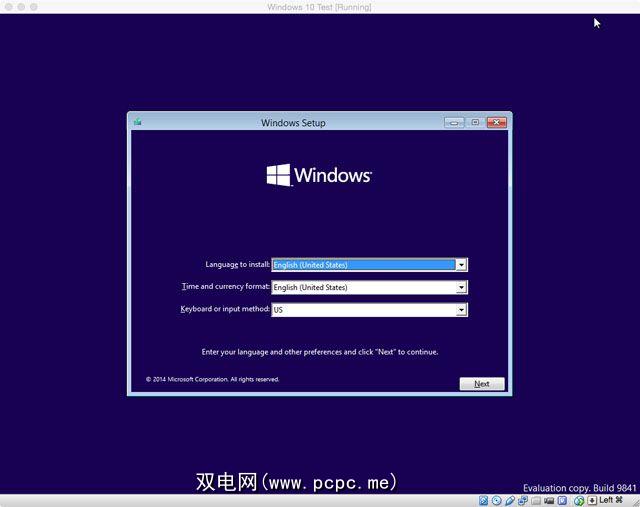
Task: Close the Windows Setup dialog
Action: coord(497,122)
